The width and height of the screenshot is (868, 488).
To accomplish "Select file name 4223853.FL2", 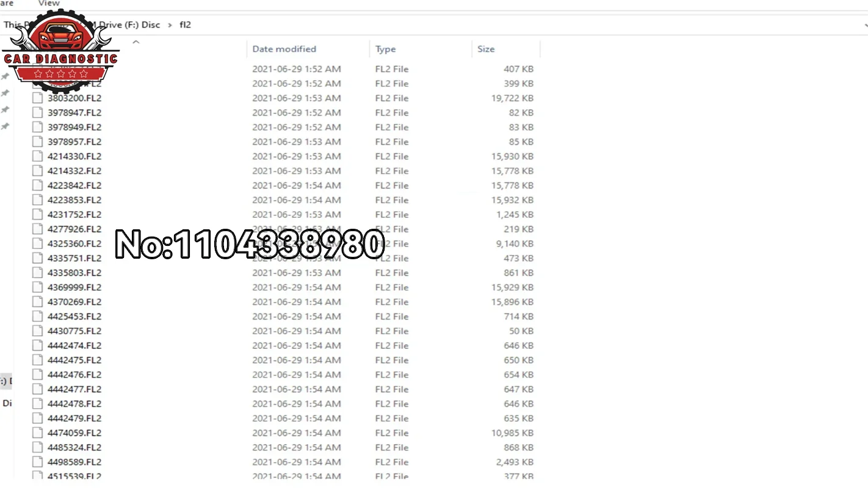I will (74, 200).
